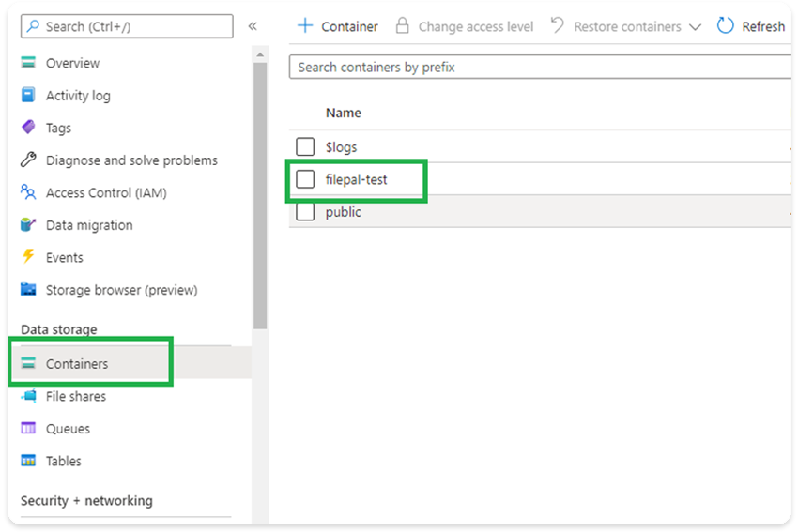Image resolution: width=798 pixels, height=532 pixels.
Task: Click the Search containers by prefix field
Action: point(540,68)
